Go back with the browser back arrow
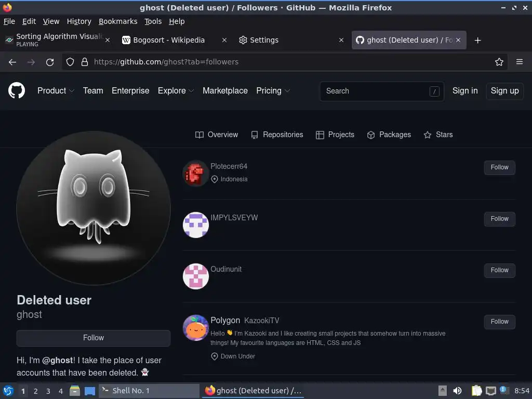 pos(12,62)
